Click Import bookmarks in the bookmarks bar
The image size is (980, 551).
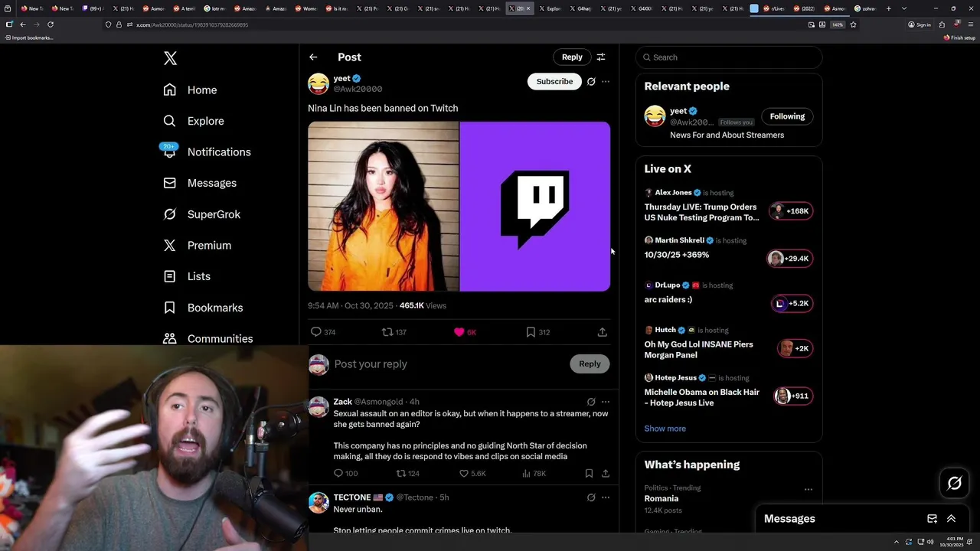coord(29,37)
